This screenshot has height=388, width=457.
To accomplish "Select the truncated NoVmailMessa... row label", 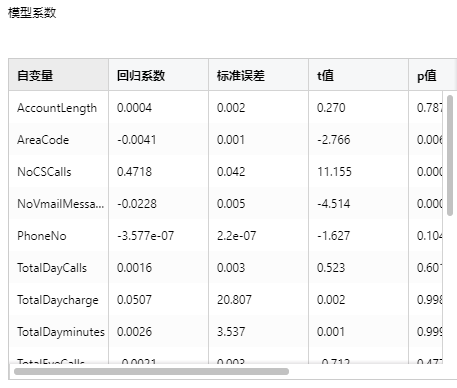I will tap(61, 204).
